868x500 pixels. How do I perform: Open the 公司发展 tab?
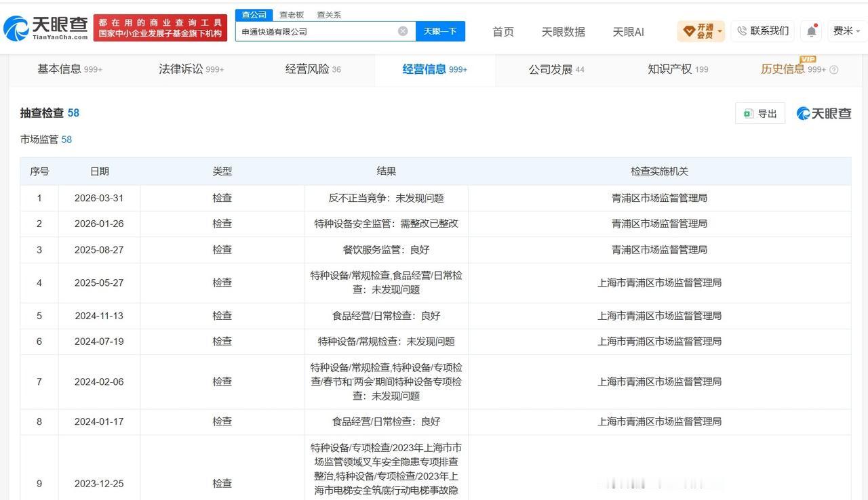[x=556, y=69]
